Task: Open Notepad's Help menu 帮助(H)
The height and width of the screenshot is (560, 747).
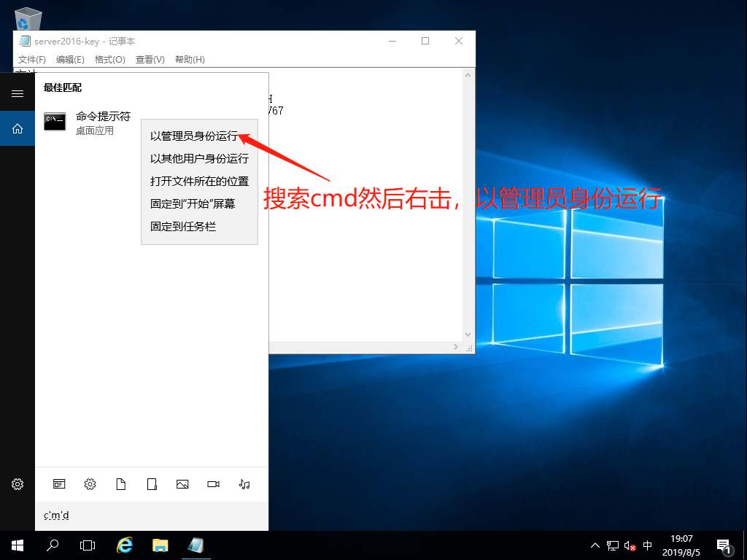Action: click(x=190, y=60)
